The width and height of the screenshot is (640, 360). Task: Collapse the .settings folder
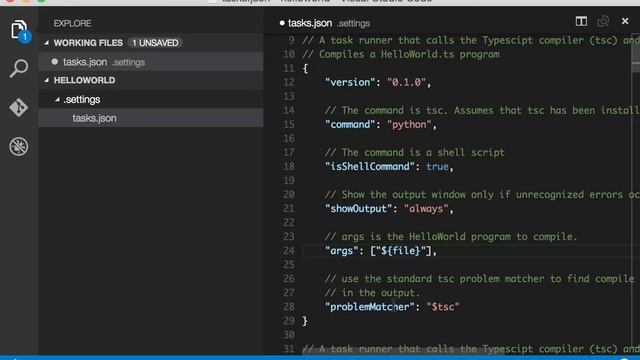pos(57,99)
